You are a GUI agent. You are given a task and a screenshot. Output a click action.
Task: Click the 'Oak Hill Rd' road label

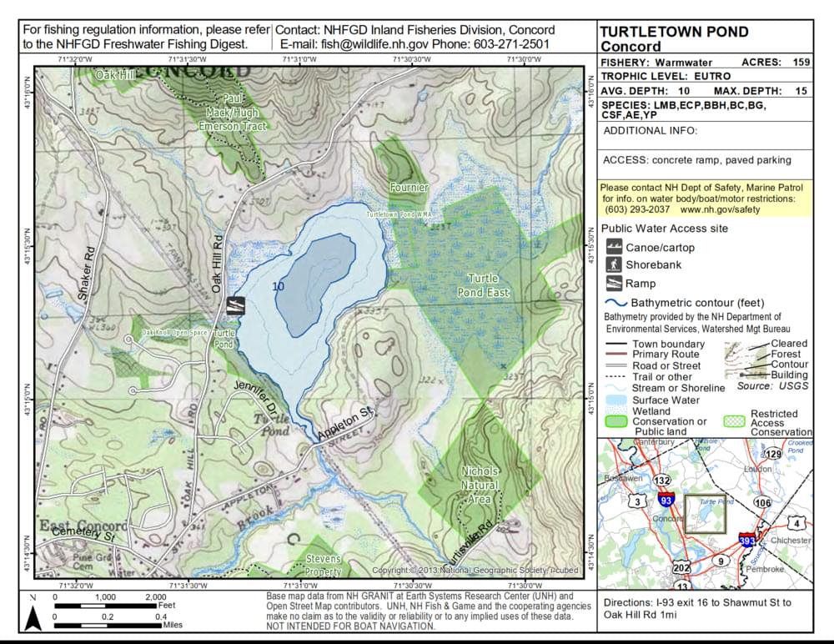tap(217, 264)
